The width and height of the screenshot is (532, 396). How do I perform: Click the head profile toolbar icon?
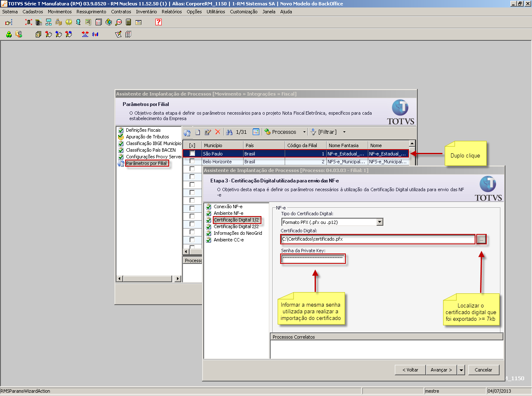pyautogui.click(x=78, y=22)
